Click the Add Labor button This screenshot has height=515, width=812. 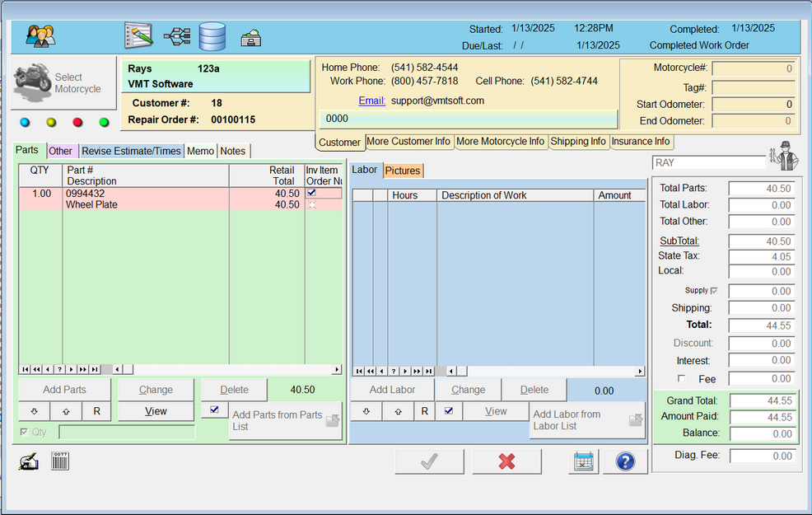(392, 390)
